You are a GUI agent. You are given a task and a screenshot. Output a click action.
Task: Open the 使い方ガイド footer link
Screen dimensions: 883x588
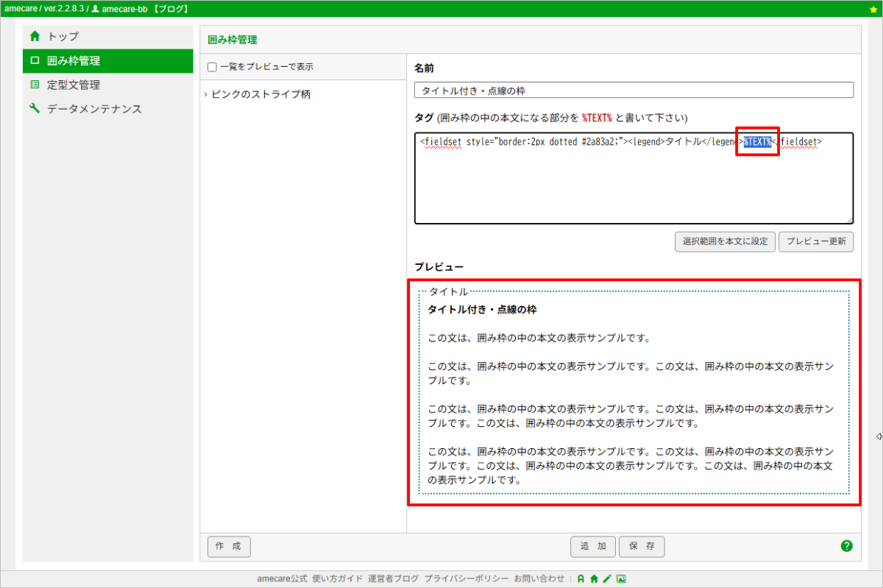click(337, 579)
